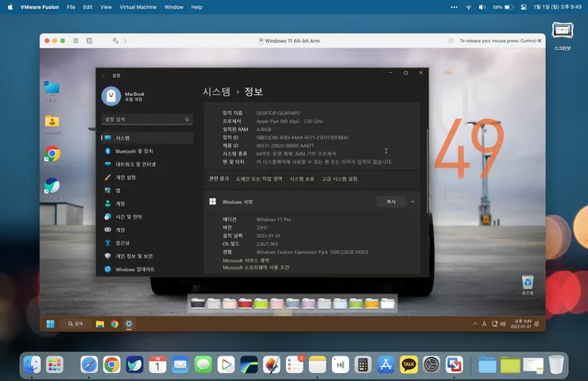Show hidden tray icons chevron in the Windows taskbar
The height and width of the screenshot is (381, 588).
click(474, 324)
